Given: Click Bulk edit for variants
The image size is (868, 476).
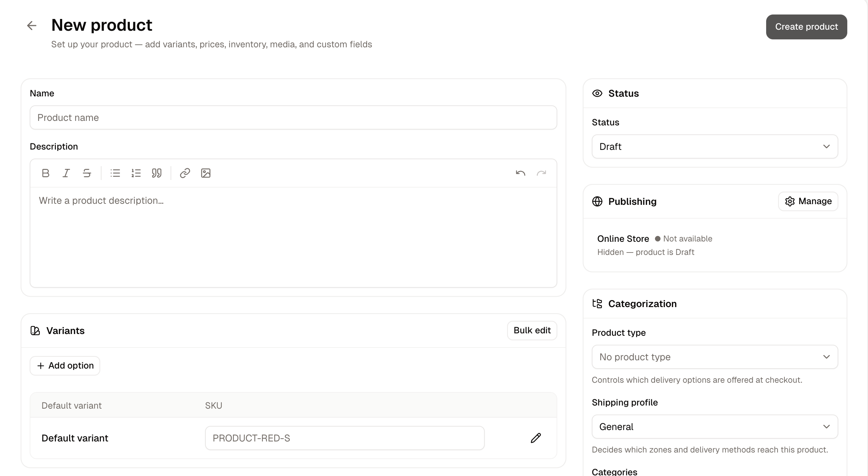Looking at the screenshot, I should pos(532,331).
